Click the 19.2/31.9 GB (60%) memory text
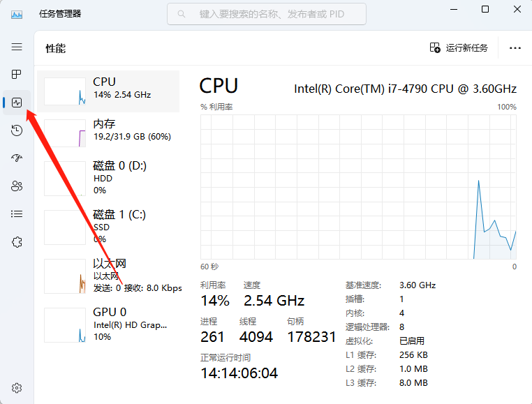The height and width of the screenshot is (404, 532). coord(132,137)
